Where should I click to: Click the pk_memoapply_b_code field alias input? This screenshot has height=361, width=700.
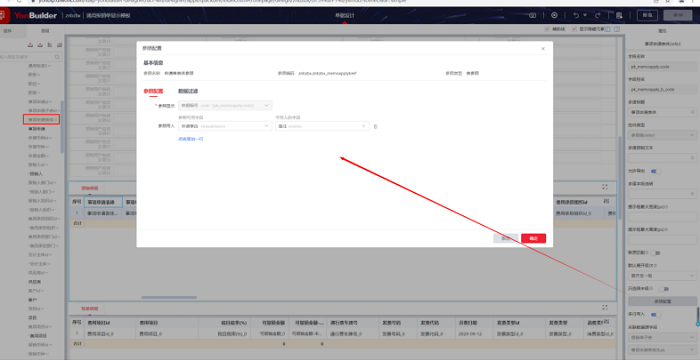tap(662, 89)
